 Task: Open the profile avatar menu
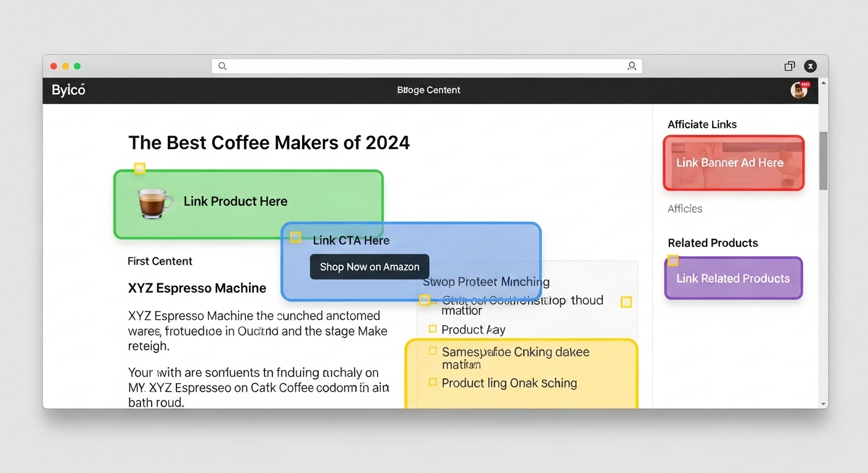(799, 90)
